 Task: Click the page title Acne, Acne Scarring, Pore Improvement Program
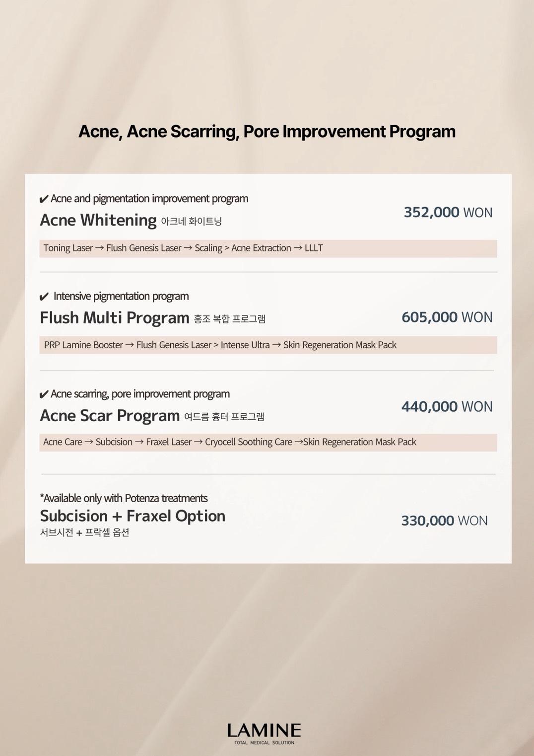(x=267, y=132)
